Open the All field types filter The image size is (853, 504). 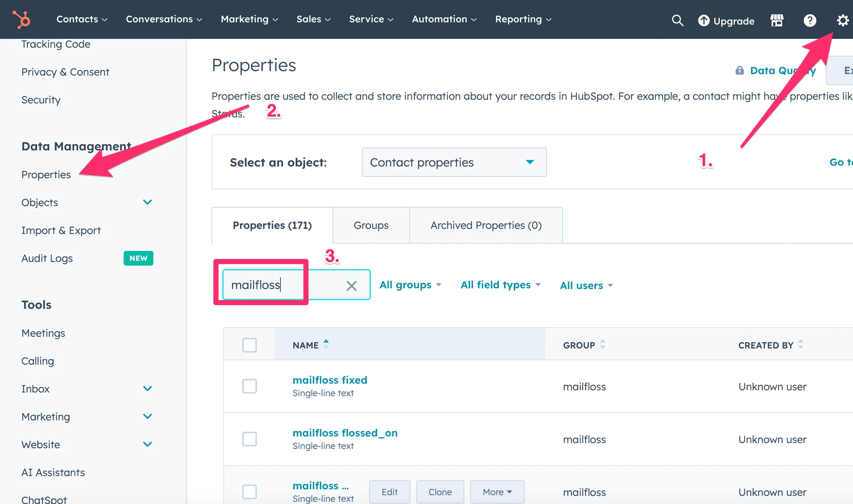coord(501,285)
